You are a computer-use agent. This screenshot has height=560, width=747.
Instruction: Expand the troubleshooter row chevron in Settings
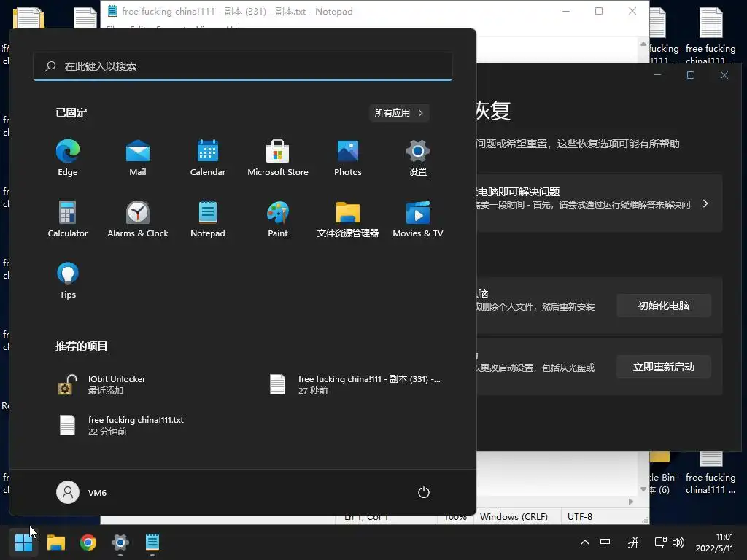pyautogui.click(x=705, y=204)
